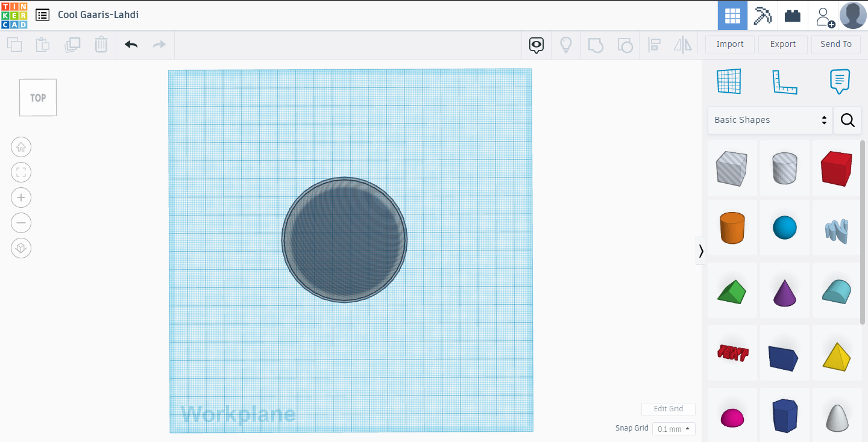Open the Notes tool
868x442 pixels.
[x=839, y=81]
